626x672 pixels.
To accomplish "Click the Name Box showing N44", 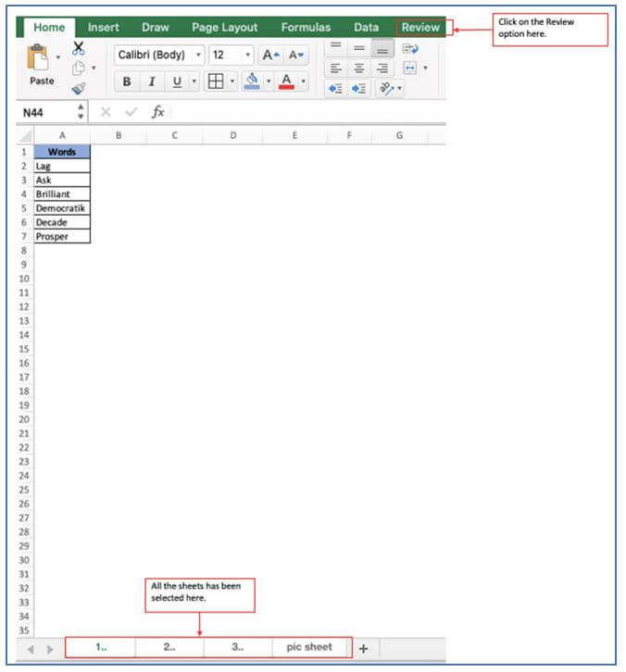I will [46, 113].
